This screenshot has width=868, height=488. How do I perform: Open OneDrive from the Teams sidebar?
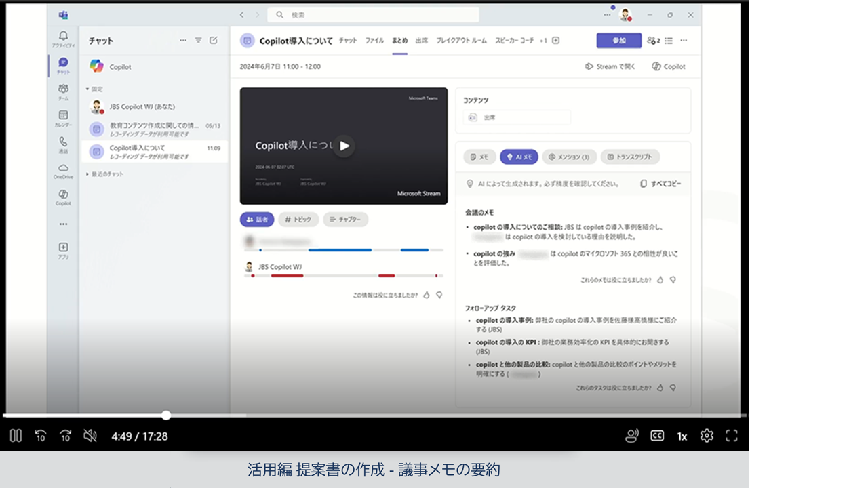click(63, 171)
